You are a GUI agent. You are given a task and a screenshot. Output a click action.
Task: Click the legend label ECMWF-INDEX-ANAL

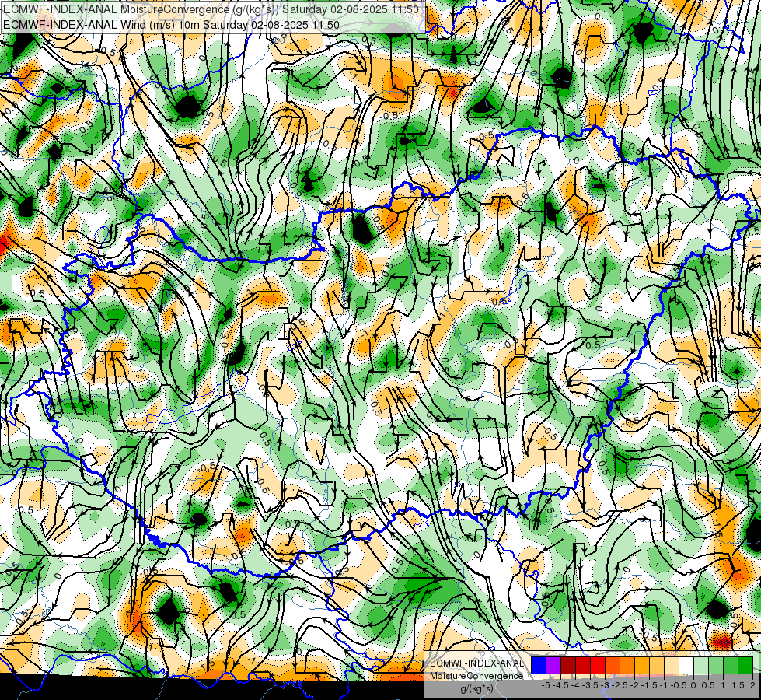[x=477, y=663]
